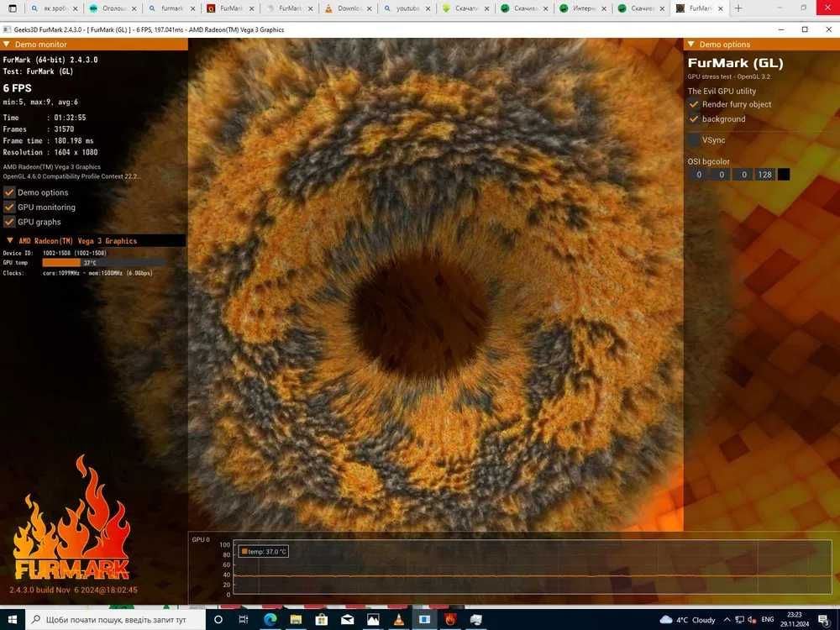Click the Frames 31570 value
Image resolution: width=840 pixels, height=630 pixels.
click(64, 129)
